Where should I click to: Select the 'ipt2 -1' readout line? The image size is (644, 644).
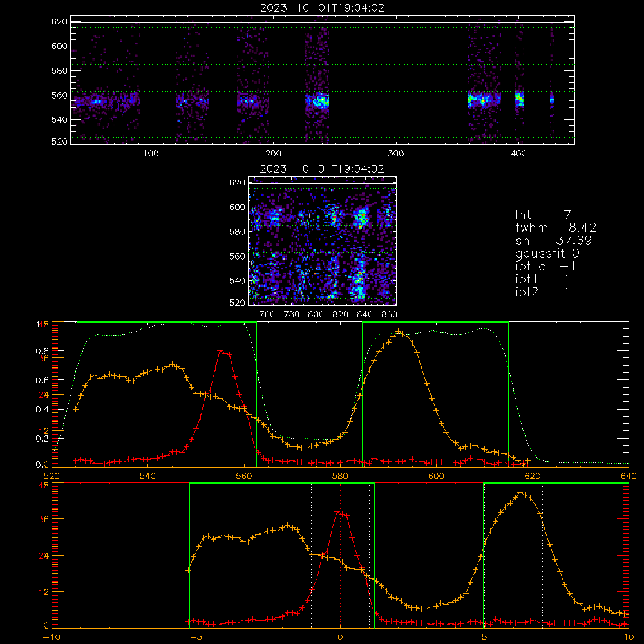(542, 292)
